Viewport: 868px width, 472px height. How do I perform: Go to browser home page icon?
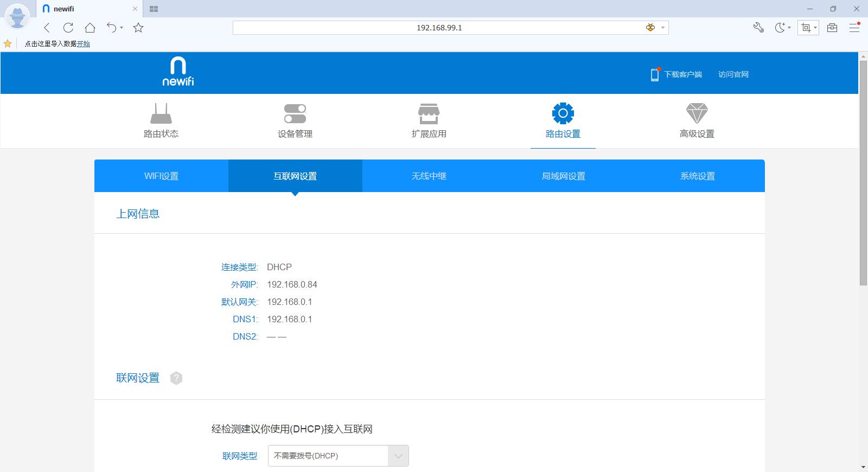[90, 28]
